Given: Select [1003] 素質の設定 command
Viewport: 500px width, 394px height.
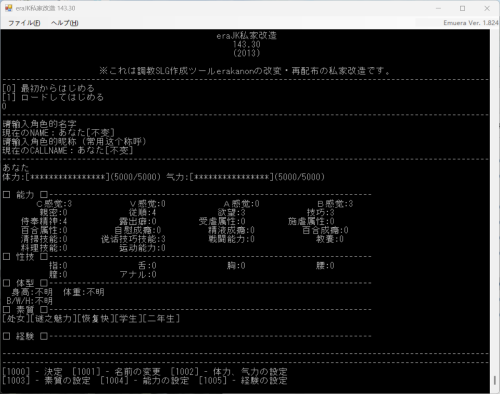Looking at the screenshot, I should [46, 381].
